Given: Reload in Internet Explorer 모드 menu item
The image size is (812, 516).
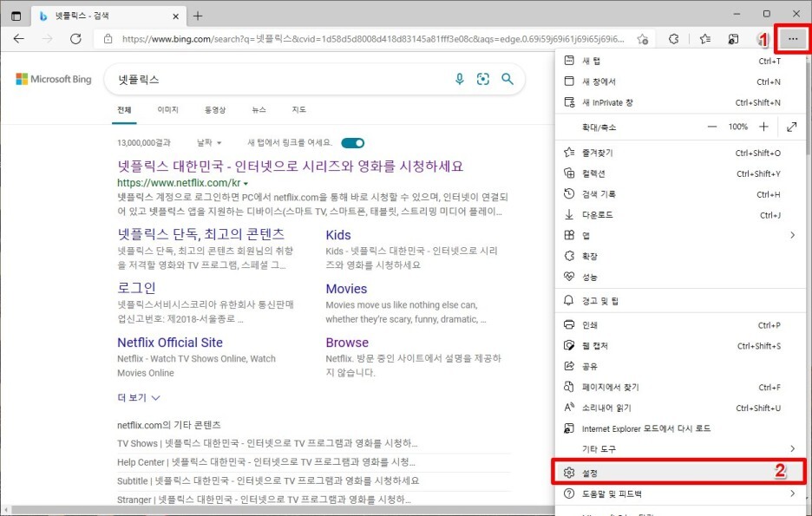Looking at the screenshot, I should point(680,428).
